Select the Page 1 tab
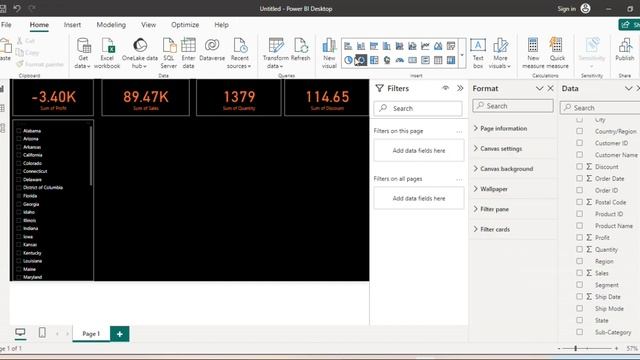Image resolution: width=640 pixels, height=360 pixels. click(91, 334)
